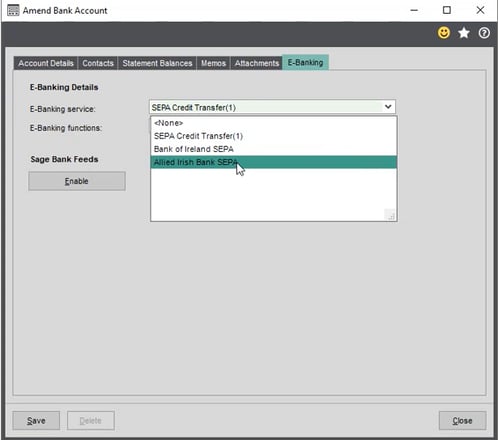This screenshot has height=440, width=498.
Task: Click the E-Banking service combo box field
Action: [x=272, y=107]
